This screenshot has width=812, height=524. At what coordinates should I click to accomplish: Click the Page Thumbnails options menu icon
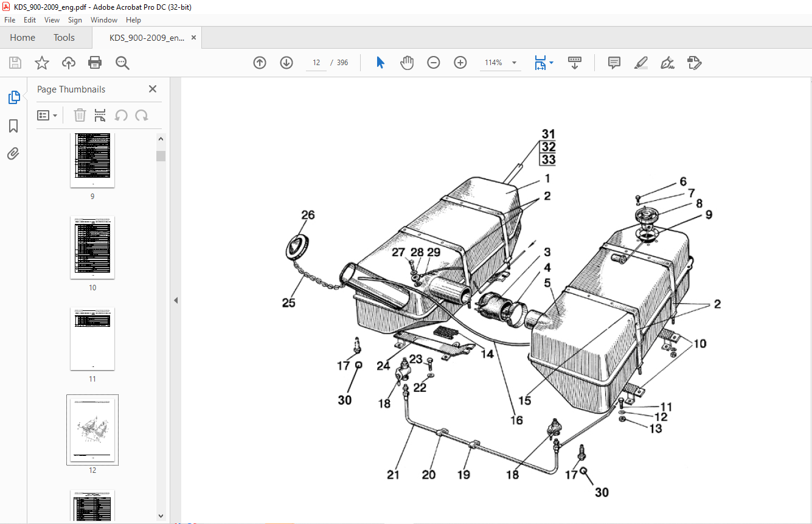pos(47,115)
